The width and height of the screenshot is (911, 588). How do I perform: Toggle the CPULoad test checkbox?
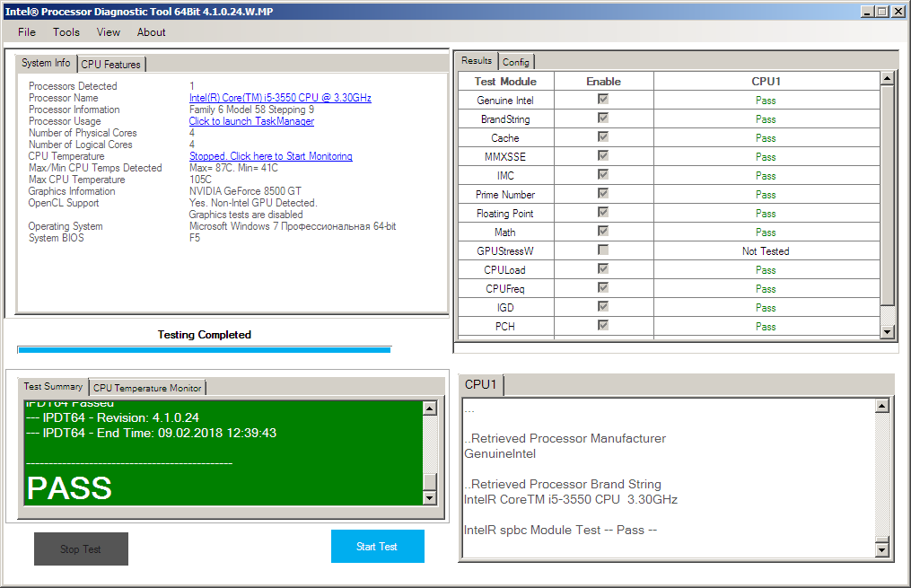click(603, 269)
